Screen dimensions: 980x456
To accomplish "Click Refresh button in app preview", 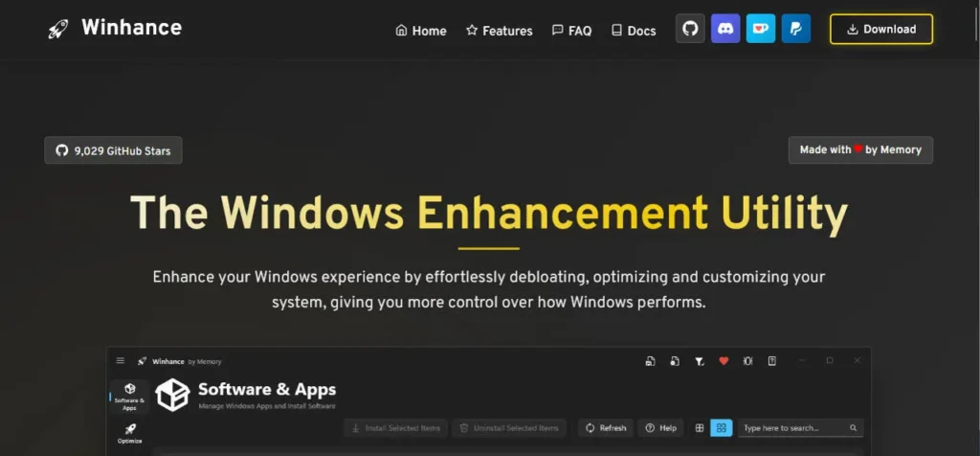I will 606,428.
